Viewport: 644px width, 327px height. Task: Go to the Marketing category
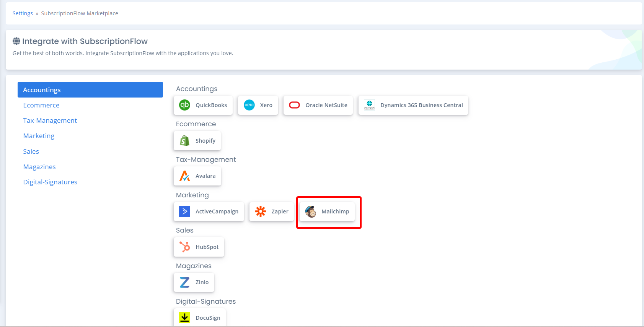click(x=39, y=136)
